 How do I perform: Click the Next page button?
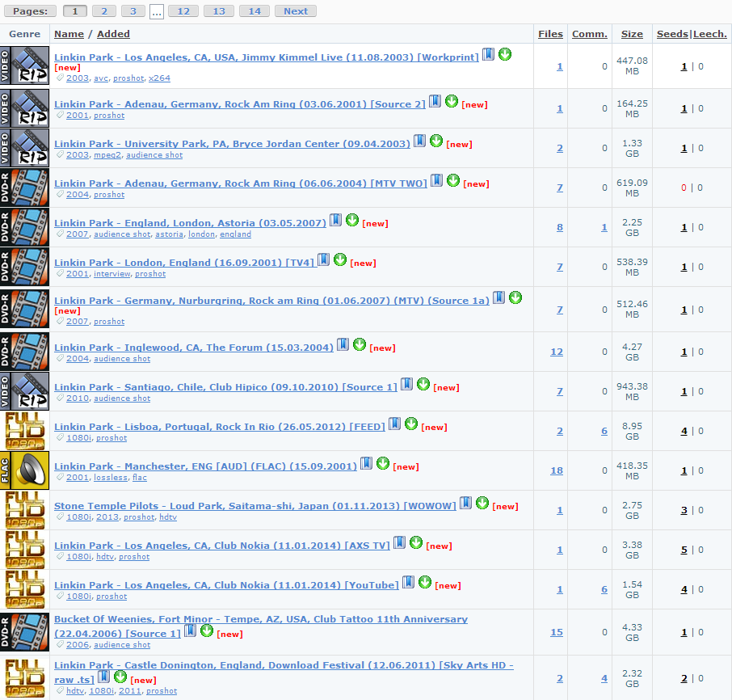pyautogui.click(x=296, y=11)
